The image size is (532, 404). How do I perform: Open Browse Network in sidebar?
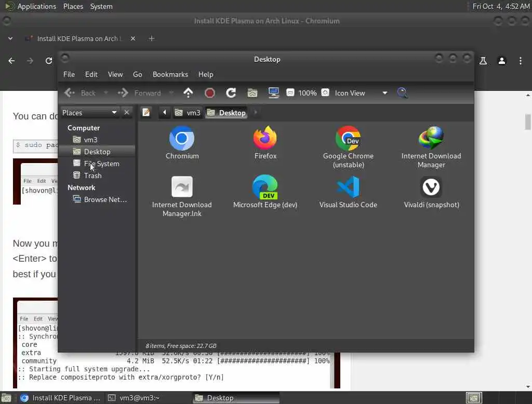(x=96, y=199)
